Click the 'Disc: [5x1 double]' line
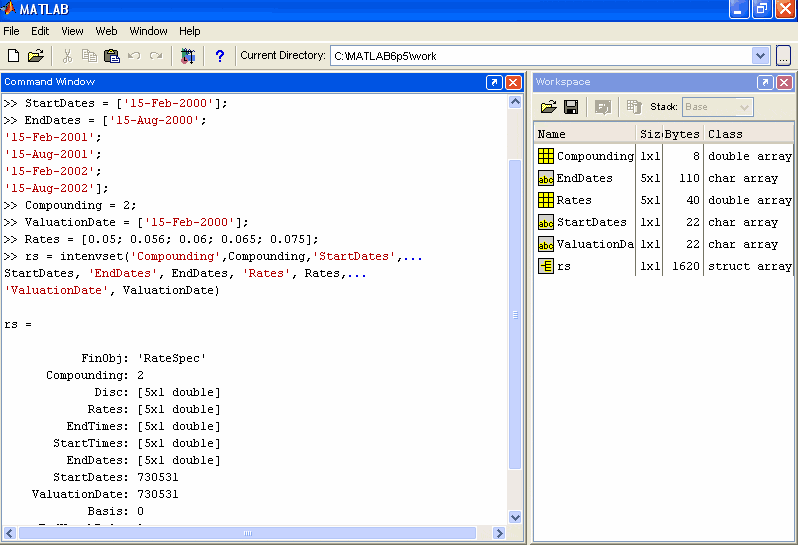The width and height of the screenshot is (798, 545). pos(157,392)
